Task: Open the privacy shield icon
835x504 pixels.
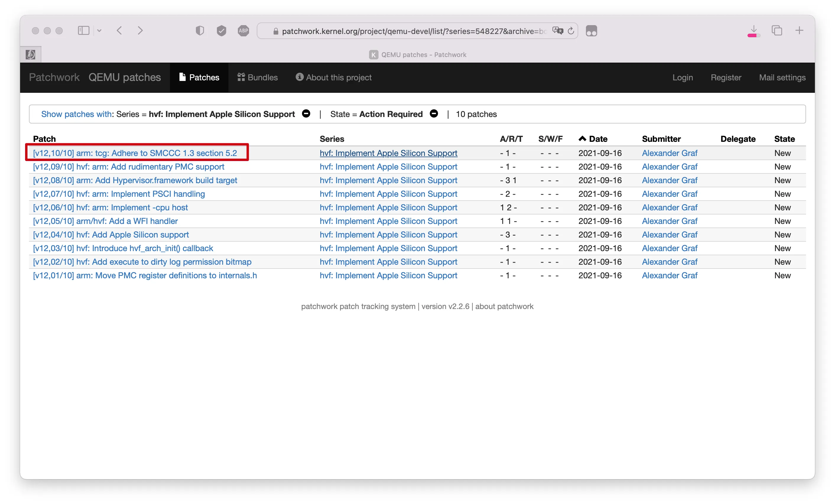Action: pyautogui.click(x=200, y=31)
